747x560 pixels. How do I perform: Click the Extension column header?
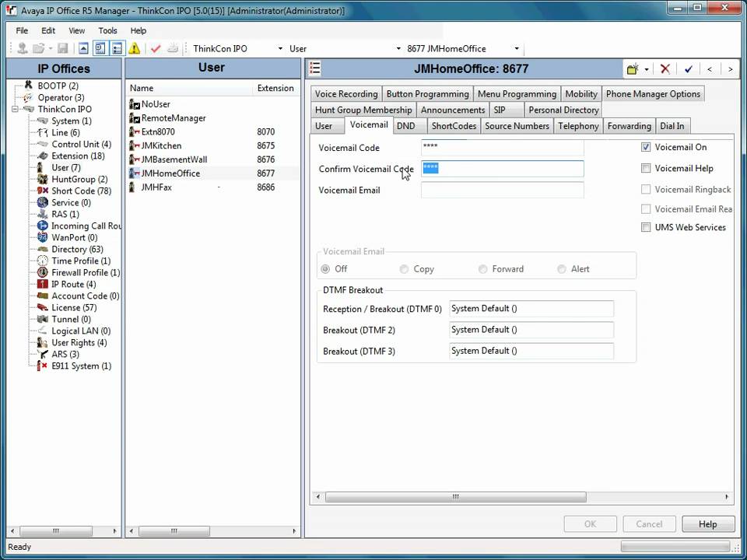(x=275, y=88)
